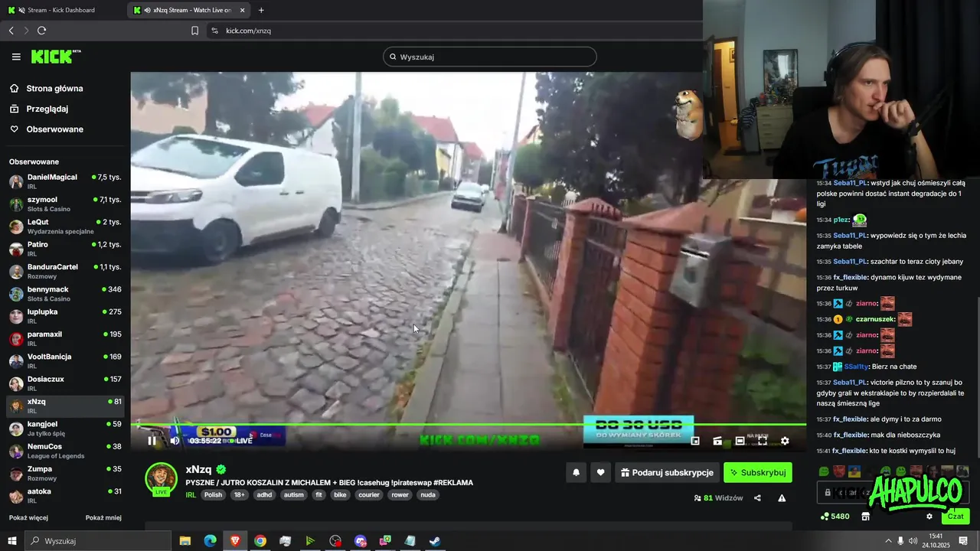This screenshot has width=980, height=551.
Task: Open szymool followed channel
Action: (65, 204)
